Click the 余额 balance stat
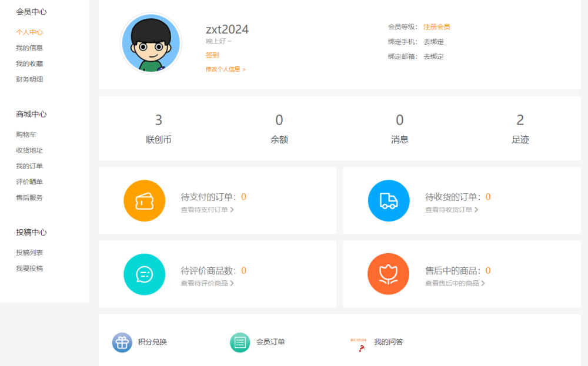 (279, 129)
